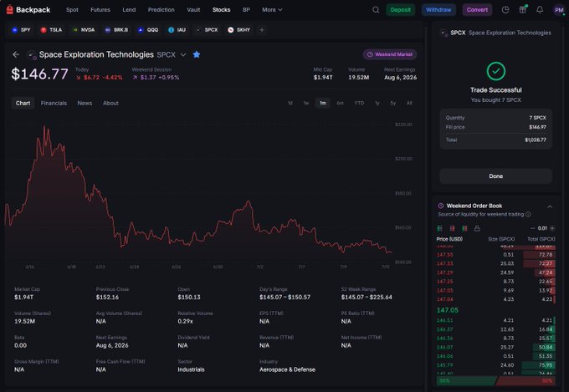Select the NVDA ticker chip
This screenshot has width=569, height=392.
(x=84, y=30)
